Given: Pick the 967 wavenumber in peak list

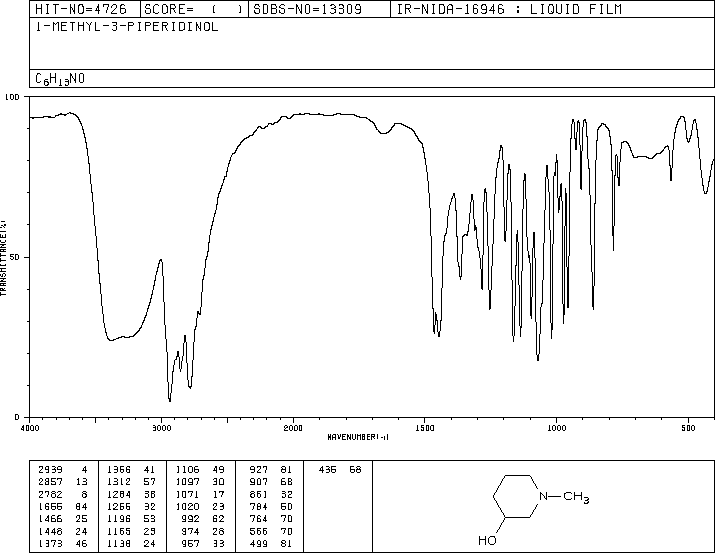Looking at the screenshot, I should coord(191,544).
